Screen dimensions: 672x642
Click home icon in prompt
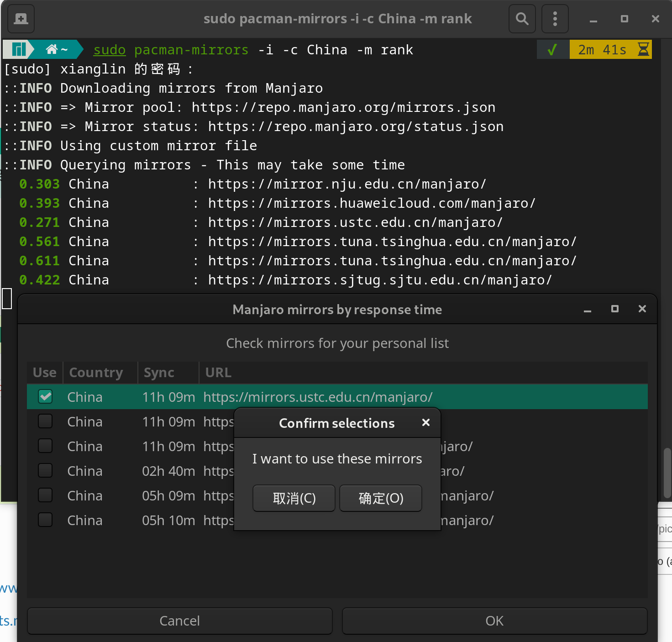52,49
